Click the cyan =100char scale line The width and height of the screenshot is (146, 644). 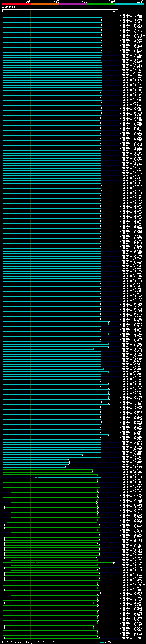coord(102,642)
